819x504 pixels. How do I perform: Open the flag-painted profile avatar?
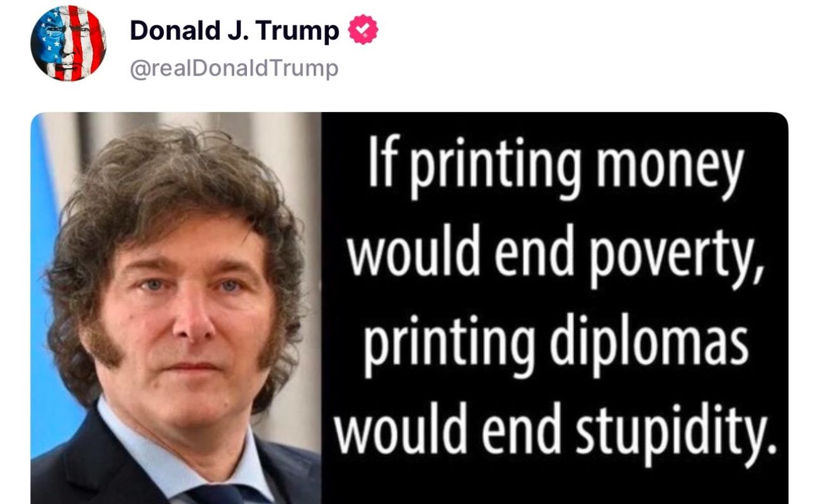(x=68, y=43)
